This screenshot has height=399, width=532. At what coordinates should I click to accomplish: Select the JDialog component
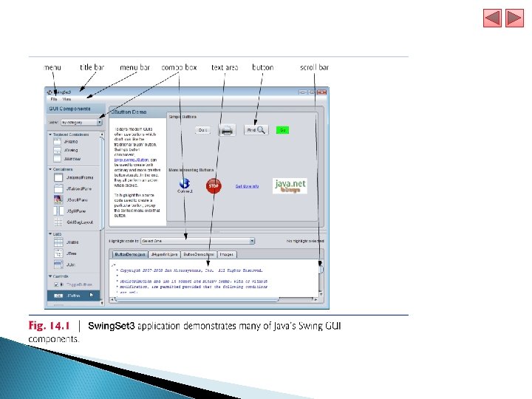66,150
